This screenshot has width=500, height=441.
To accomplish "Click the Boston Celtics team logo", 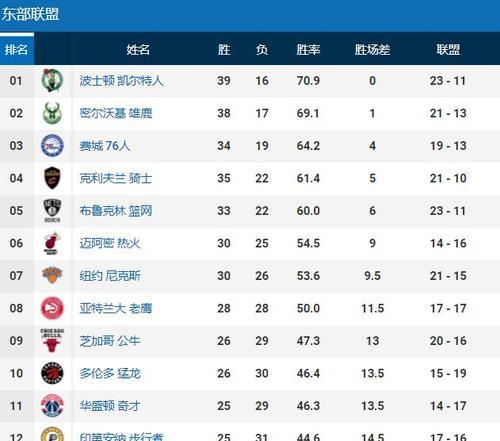I will coord(52,80).
